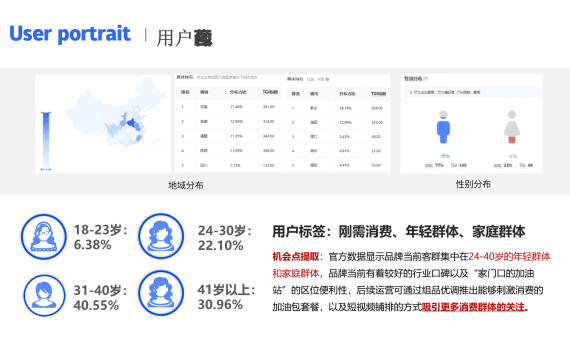This screenshot has height=360, width=570.
Task: Click the 分布占比 column header in province table
Action: click(x=238, y=92)
